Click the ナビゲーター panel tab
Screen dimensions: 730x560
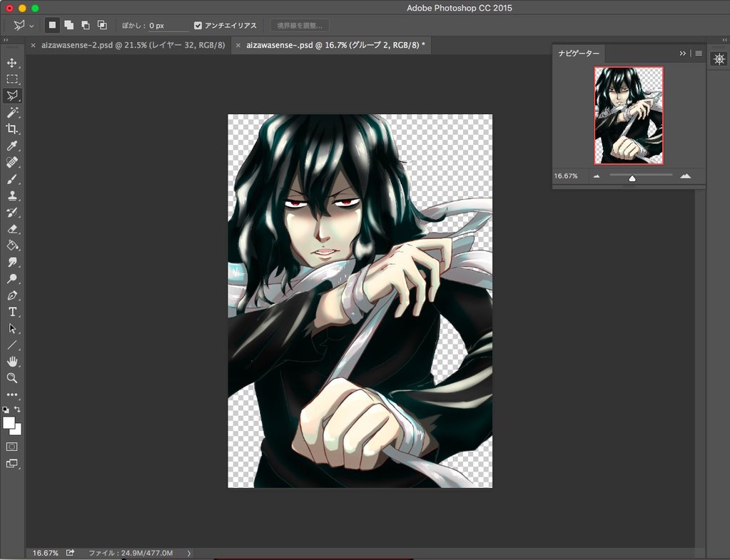(579, 54)
